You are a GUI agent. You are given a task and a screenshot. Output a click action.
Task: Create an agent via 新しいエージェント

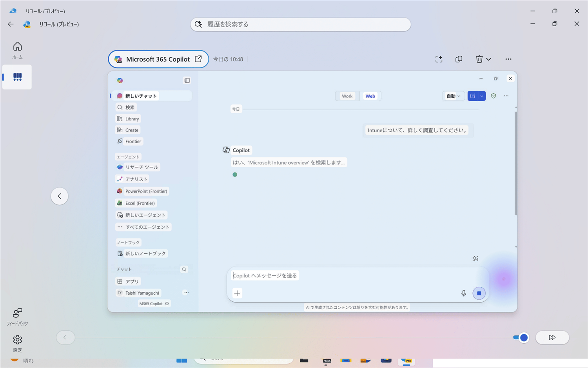(141, 215)
